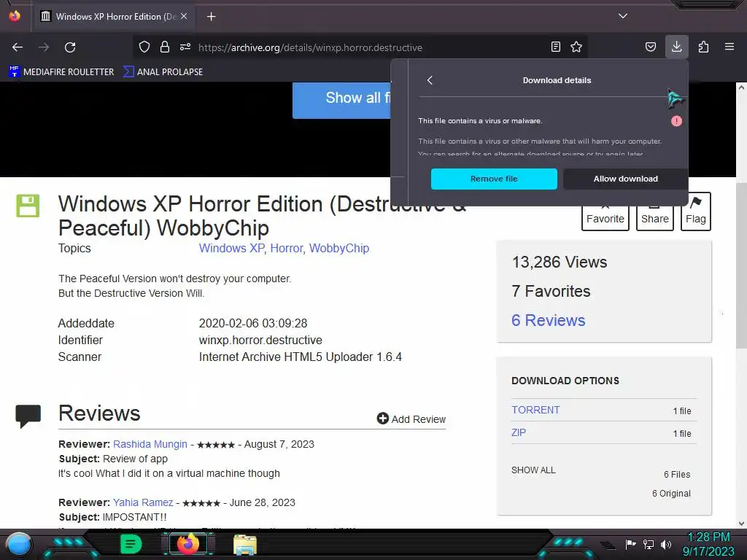Toggle the downloads panel button

pos(676,47)
